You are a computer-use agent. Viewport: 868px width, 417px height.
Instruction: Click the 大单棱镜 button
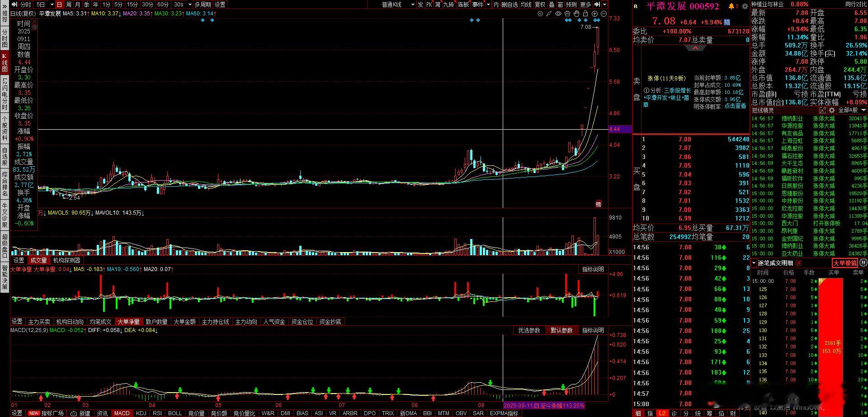coord(844,263)
